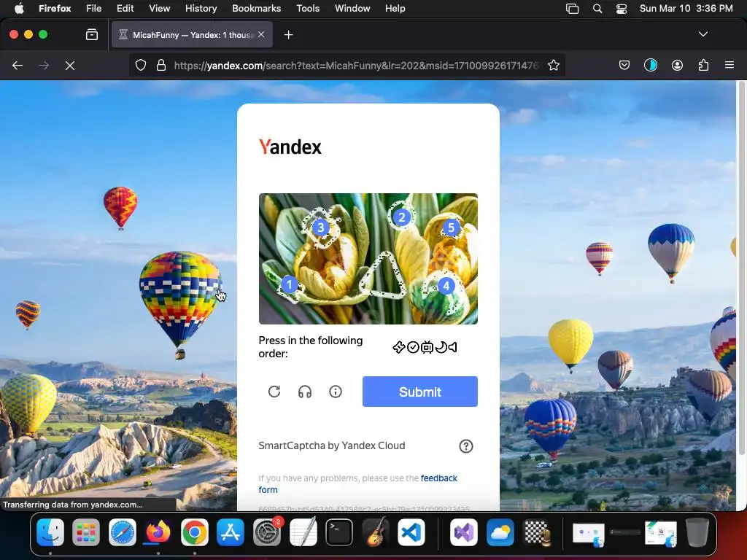
Task: Open Visual Studio purple Dock icon
Action: [x=464, y=532]
